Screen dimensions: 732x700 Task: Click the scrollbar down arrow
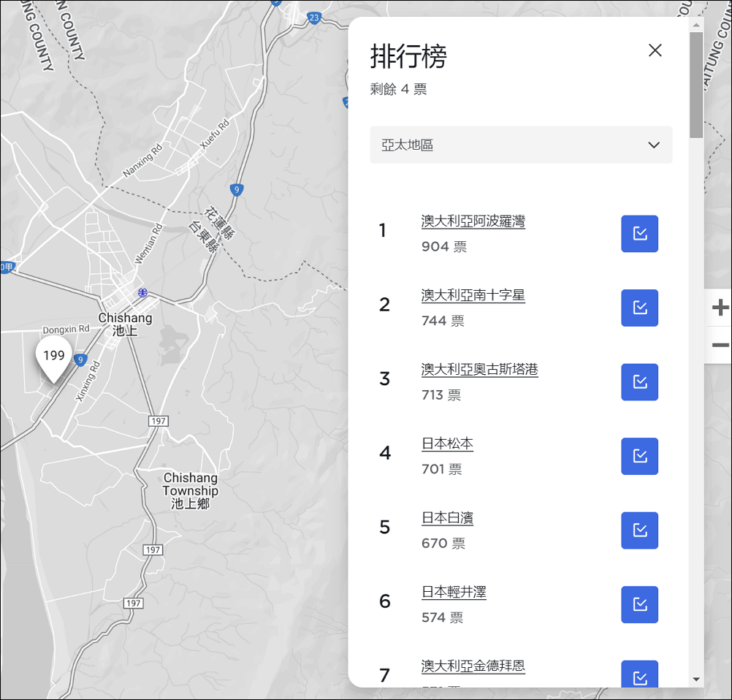(x=696, y=680)
